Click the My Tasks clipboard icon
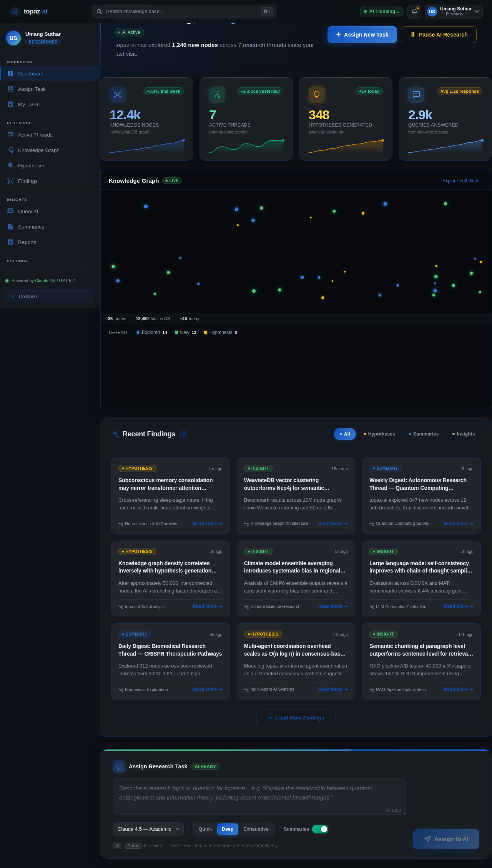 pos(10,104)
